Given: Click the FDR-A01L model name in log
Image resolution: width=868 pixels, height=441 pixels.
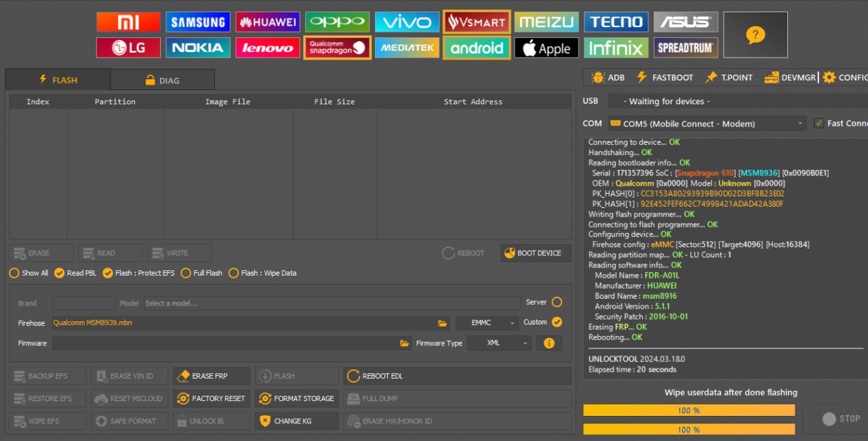Looking at the screenshot, I should click(x=662, y=276).
